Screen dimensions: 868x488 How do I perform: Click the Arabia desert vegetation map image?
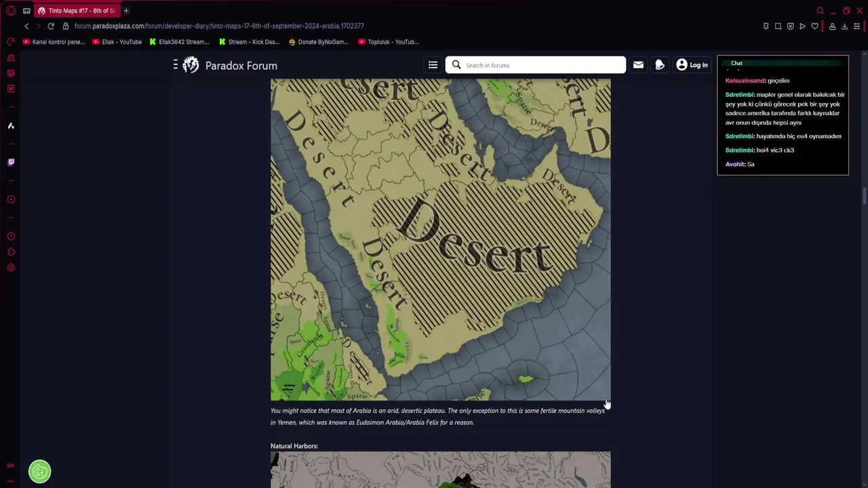(440, 239)
